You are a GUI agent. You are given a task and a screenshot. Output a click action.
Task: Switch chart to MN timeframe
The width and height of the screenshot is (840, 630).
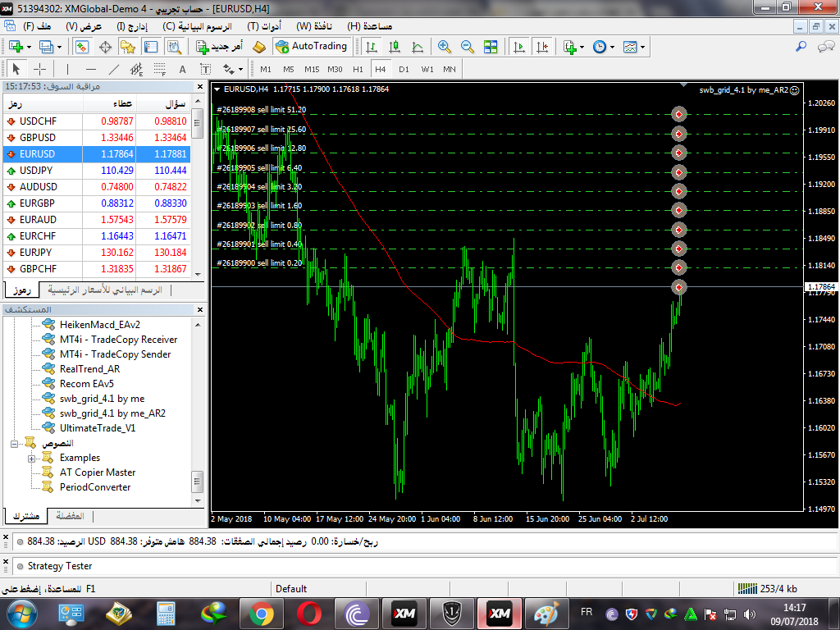point(450,69)
